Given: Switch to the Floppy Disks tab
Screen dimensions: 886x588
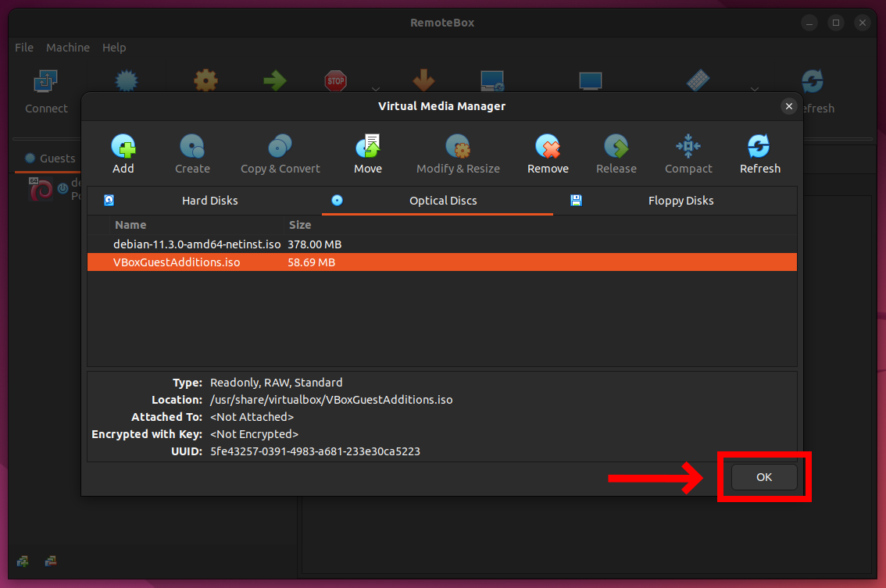Looking at the screenshot, I should point(675,201).
